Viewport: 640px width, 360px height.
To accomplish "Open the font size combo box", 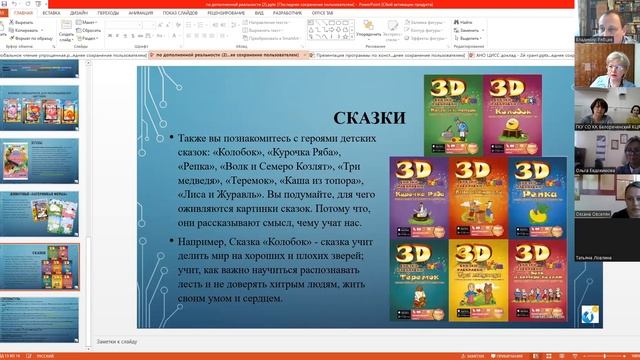I will click(x=149, y=25).
